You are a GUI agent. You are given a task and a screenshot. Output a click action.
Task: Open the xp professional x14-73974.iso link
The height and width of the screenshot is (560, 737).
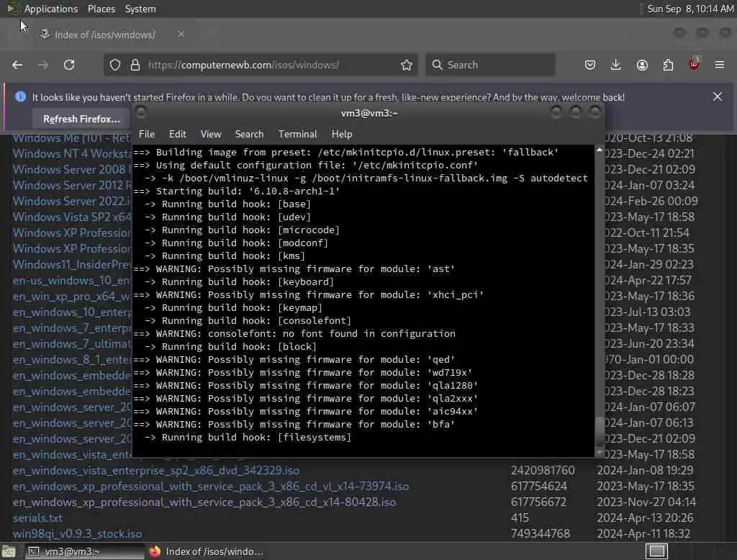tap(211, 486)
